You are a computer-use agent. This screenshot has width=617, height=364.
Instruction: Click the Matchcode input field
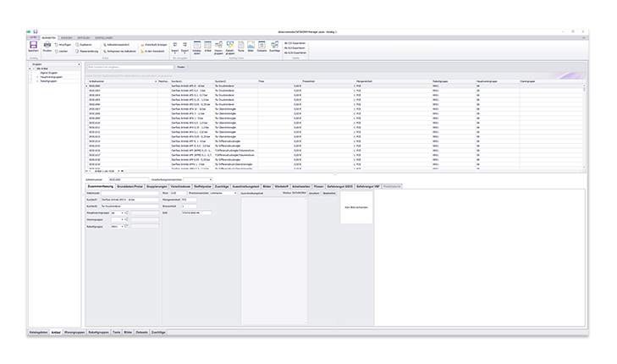[x=129, y=193]
